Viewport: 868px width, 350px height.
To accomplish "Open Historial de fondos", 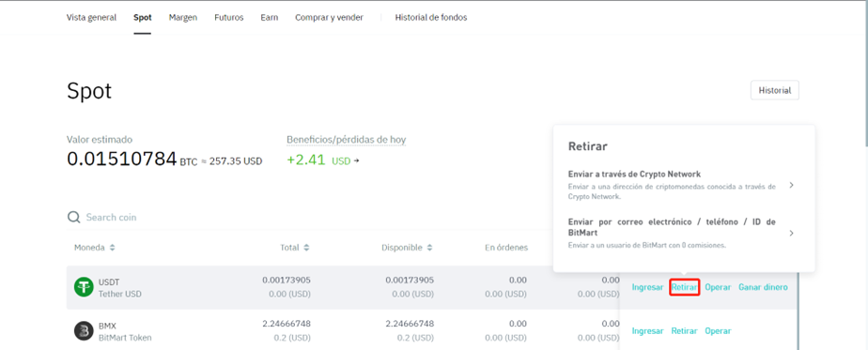I will point(430,18).
